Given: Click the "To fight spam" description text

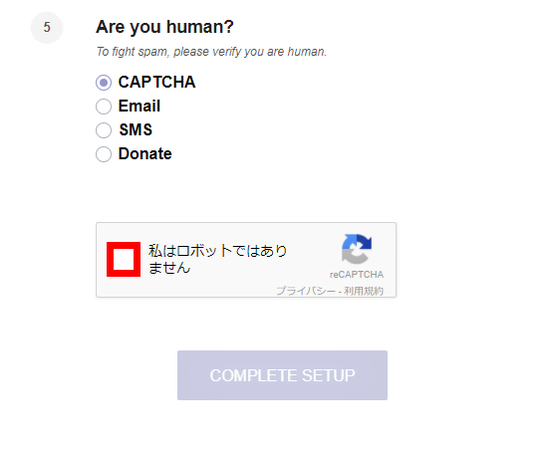Looking at the screenshot, I should pyautogui.click(x=211, y=52).
